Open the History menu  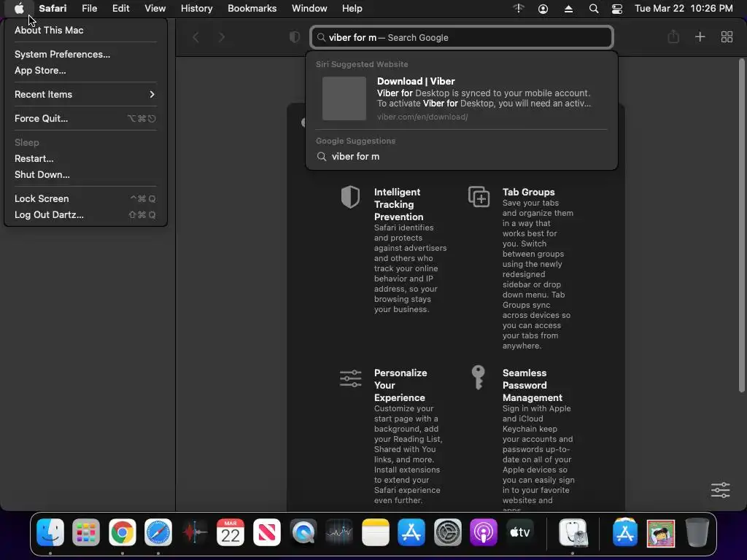point(196,9)
